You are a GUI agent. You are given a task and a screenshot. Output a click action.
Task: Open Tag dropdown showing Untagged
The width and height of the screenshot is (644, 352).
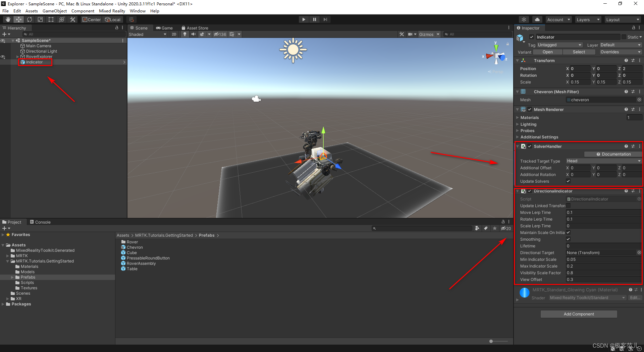coord(559,45)
